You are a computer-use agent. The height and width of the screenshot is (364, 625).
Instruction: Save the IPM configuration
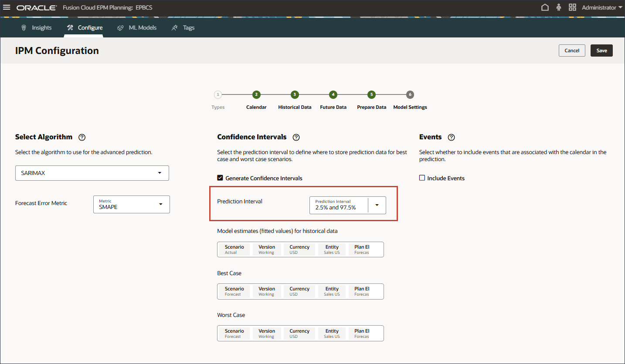point(601,51)
